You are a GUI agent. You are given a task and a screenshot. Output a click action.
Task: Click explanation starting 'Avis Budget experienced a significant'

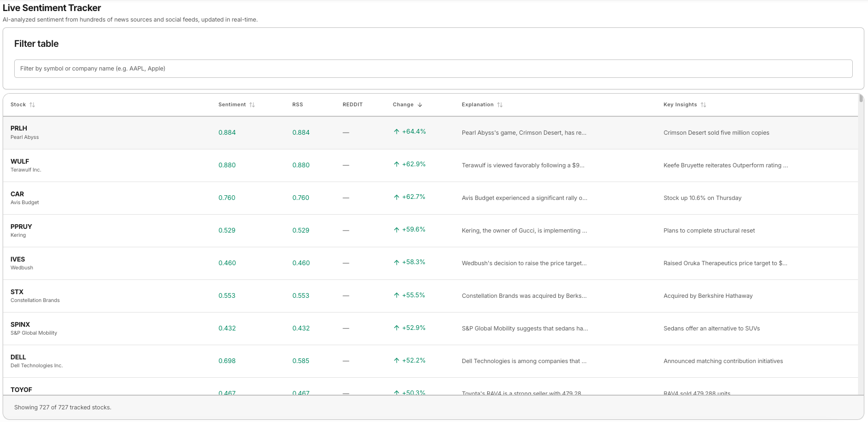point(524,198)
